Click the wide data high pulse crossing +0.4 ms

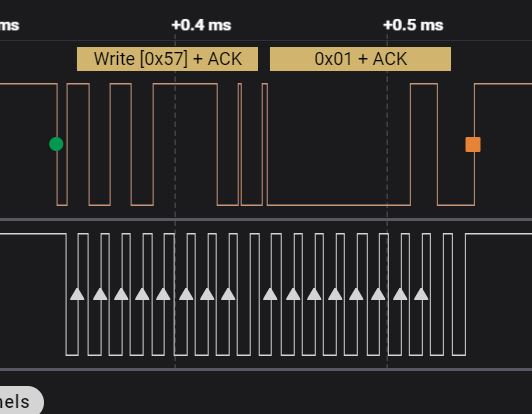185,144
